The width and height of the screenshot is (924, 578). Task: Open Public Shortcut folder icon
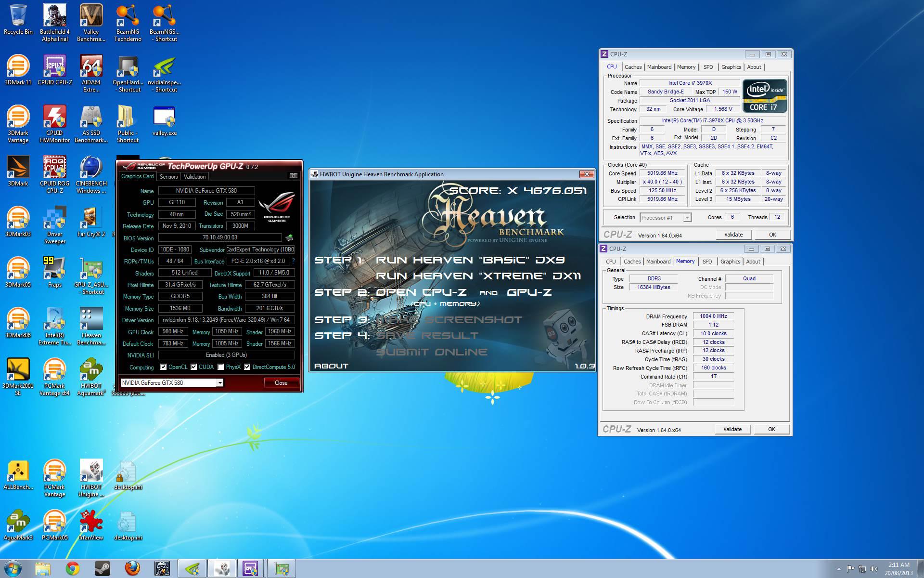coord(128,124)
